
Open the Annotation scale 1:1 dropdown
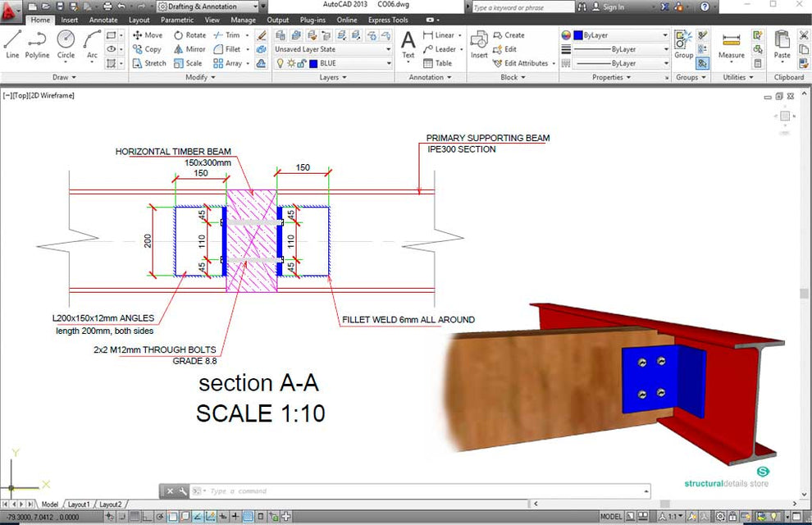tap(673, 516)
